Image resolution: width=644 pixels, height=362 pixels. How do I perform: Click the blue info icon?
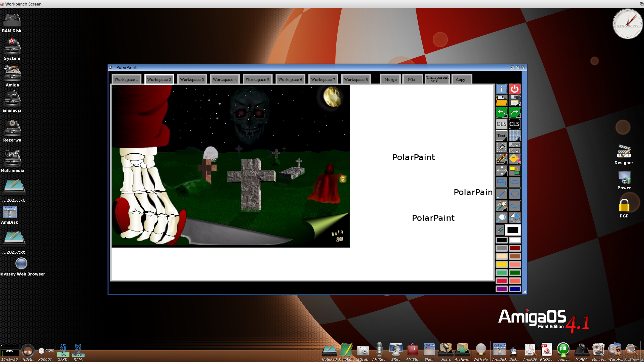[501, 89]
